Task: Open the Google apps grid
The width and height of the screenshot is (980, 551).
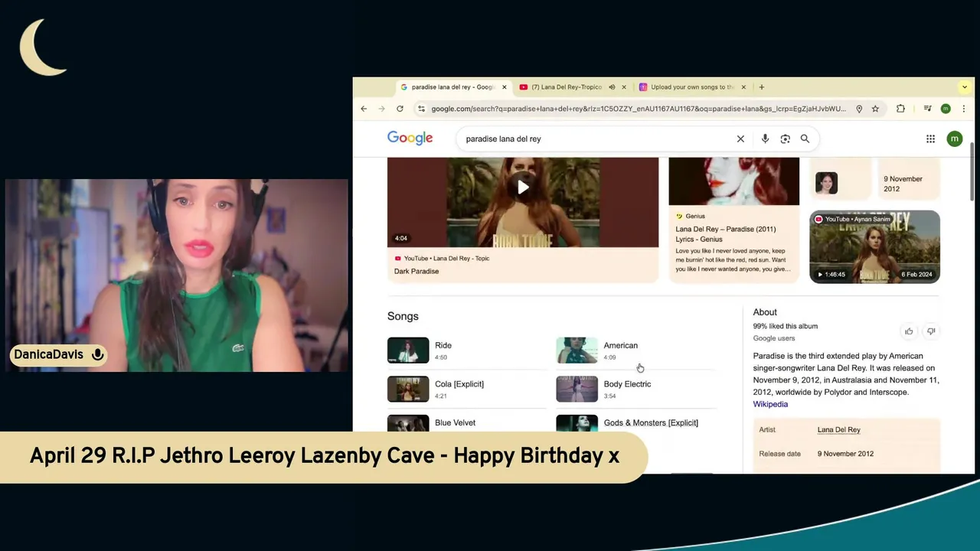Action: tap(930, 139)
